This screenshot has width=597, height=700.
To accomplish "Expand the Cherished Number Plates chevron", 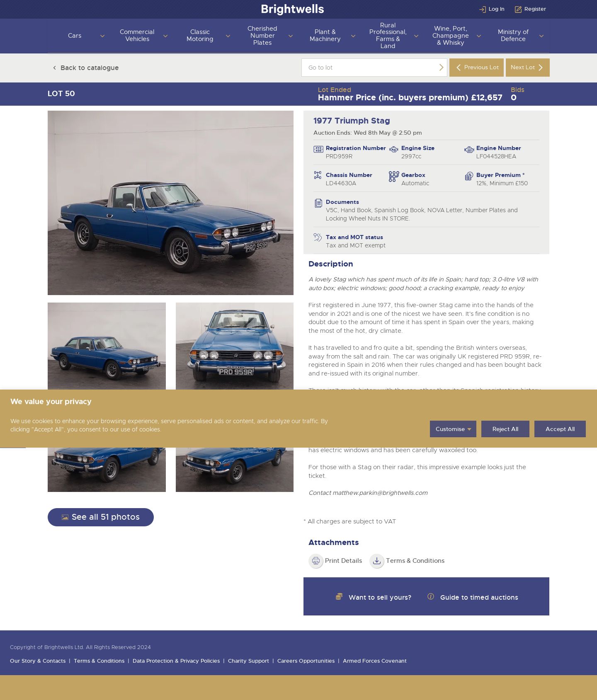I will [x=291, y=36].
